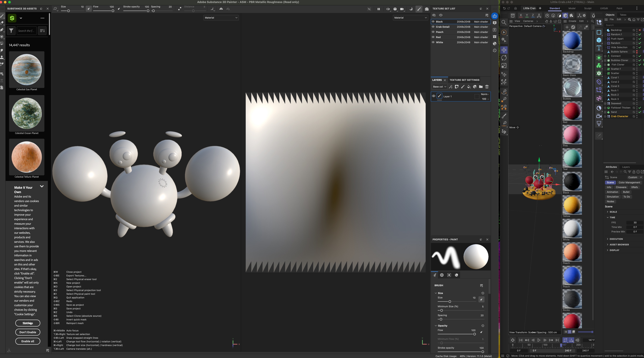Toggle the symmetry mirror icon in Painter's toolbar
Viewport: 644px width, 358px height.
221,9
